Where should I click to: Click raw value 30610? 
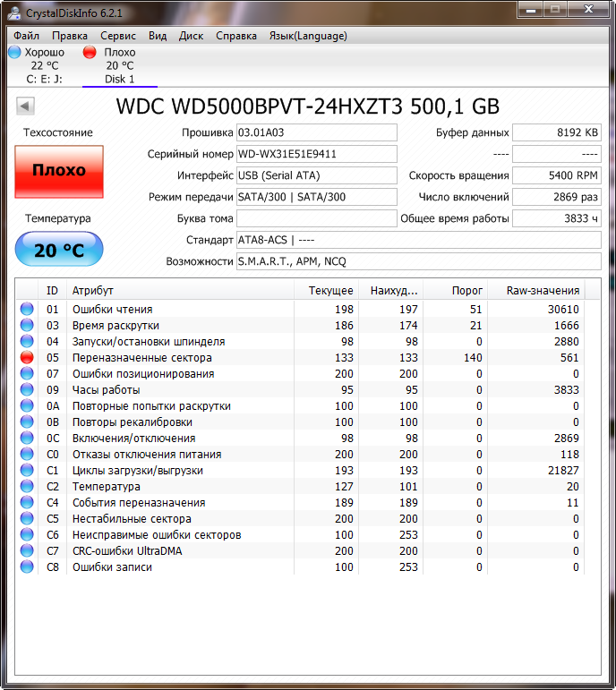pyautogui.click(x=563, y=310)
